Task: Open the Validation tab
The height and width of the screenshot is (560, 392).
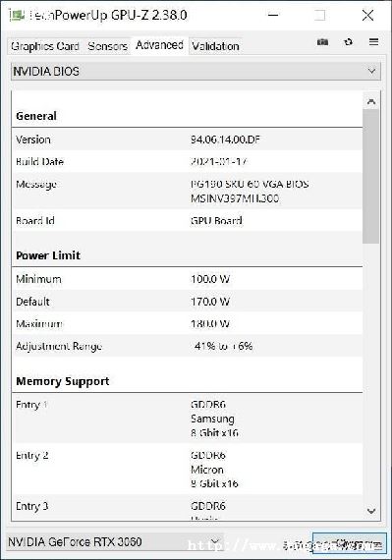Action: pos(215,46)
